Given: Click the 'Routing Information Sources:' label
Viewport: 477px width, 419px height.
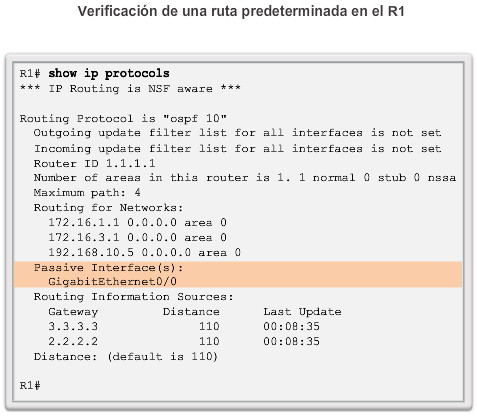Looking at the screenshot, I should (x=134, y=297).
